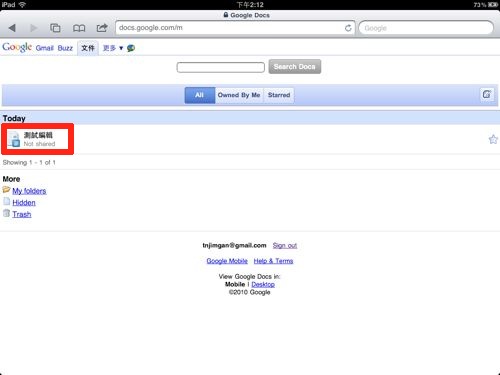
Task: Click the 測試編輯 document icon
Action: pos(14,139)
